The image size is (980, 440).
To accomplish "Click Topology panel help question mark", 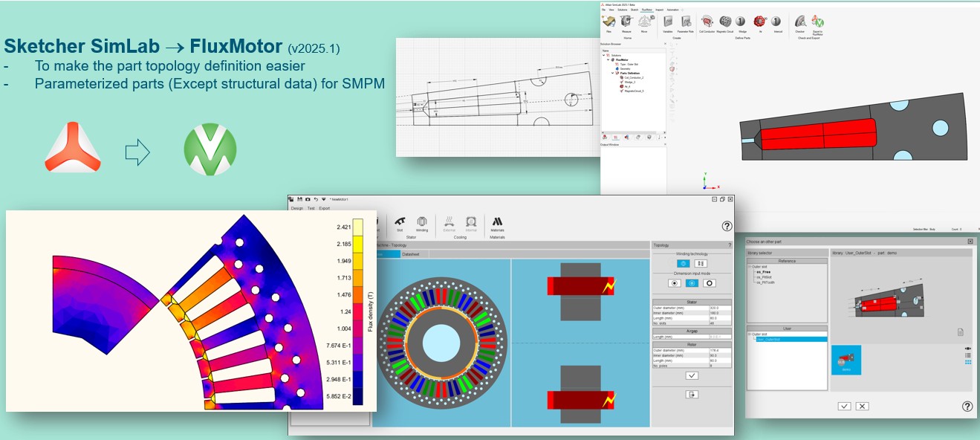I will click(730, 245).
